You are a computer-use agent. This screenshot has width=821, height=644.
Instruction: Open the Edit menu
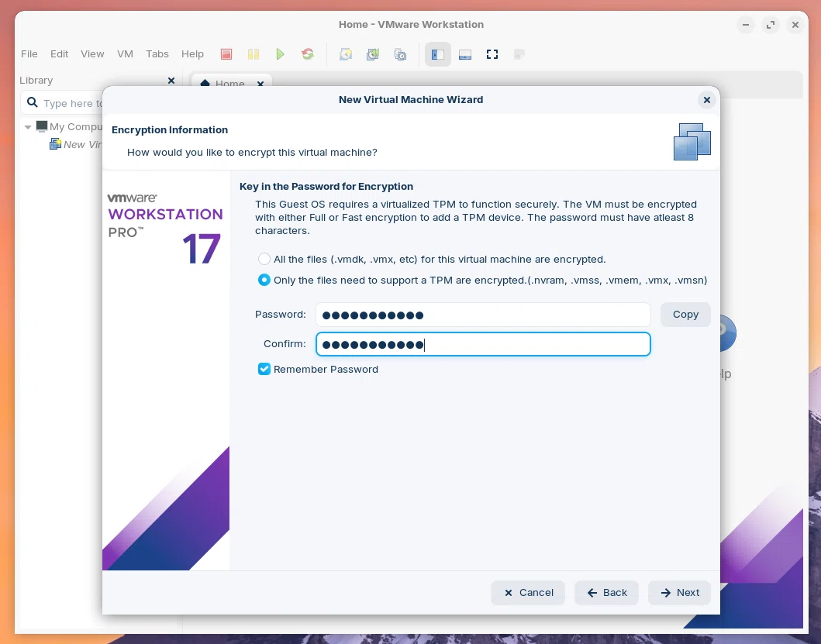point(59,54)
